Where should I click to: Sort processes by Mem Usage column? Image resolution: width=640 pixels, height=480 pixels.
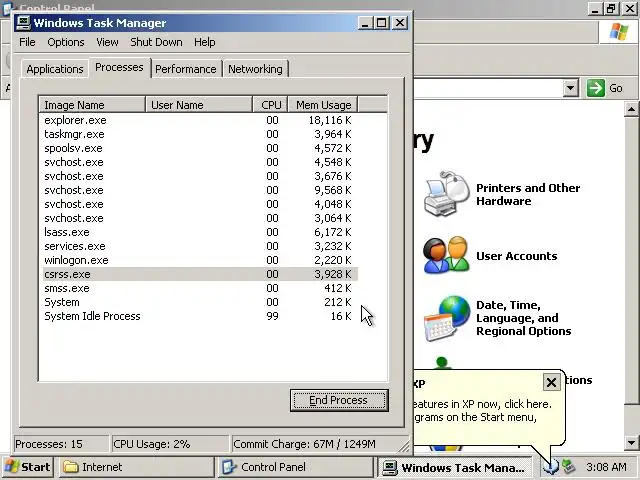[323, 105]
